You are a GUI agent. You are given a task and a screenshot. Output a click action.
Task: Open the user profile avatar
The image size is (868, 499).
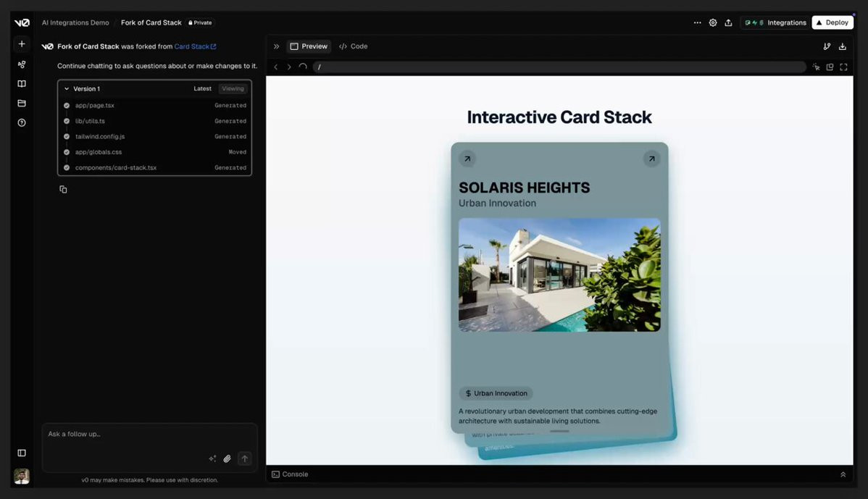point(22,477)
